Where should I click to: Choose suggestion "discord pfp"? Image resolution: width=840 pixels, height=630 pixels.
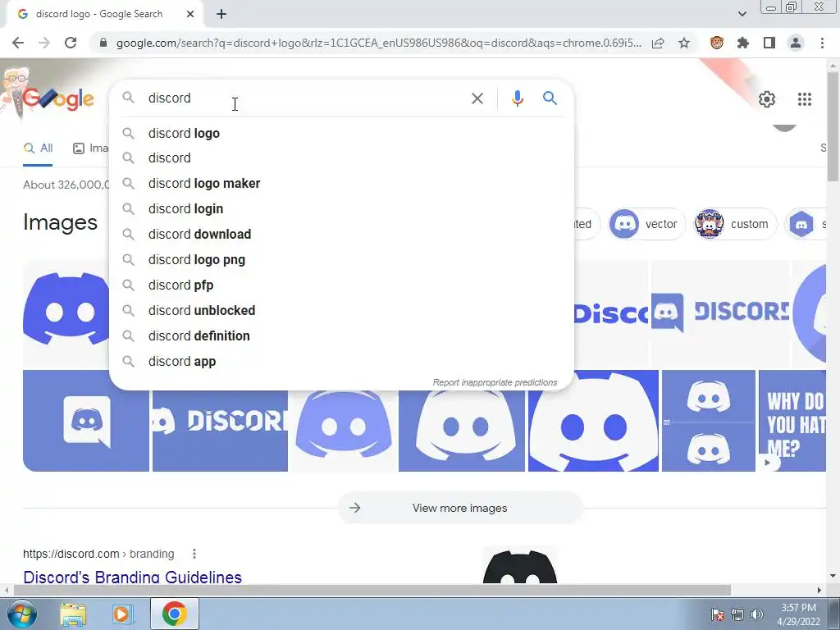341,285
